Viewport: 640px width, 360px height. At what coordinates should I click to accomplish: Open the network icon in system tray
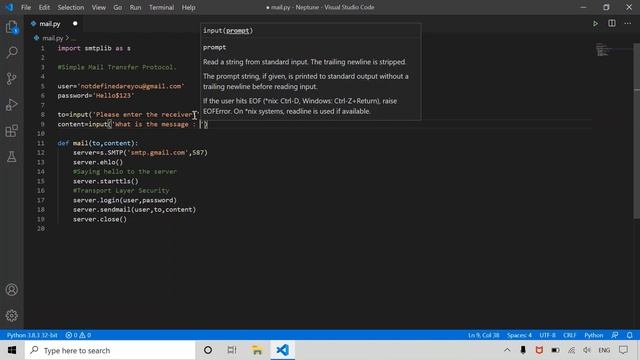[x=571, y=350]
